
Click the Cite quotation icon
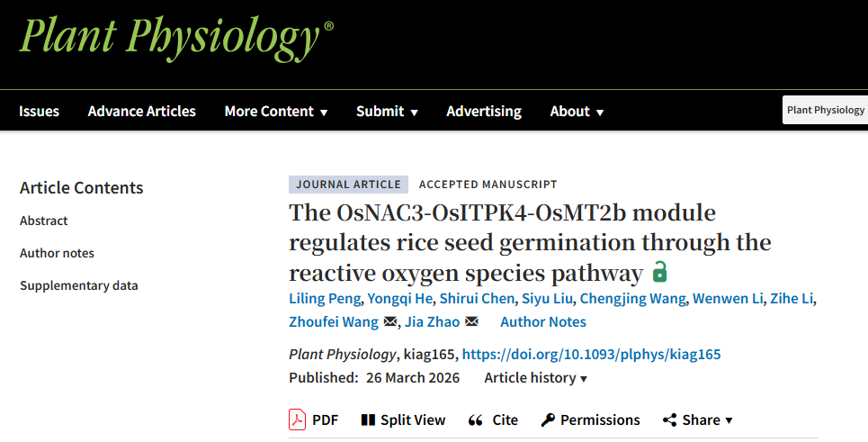pyautogui.click(x=477, y=420)
